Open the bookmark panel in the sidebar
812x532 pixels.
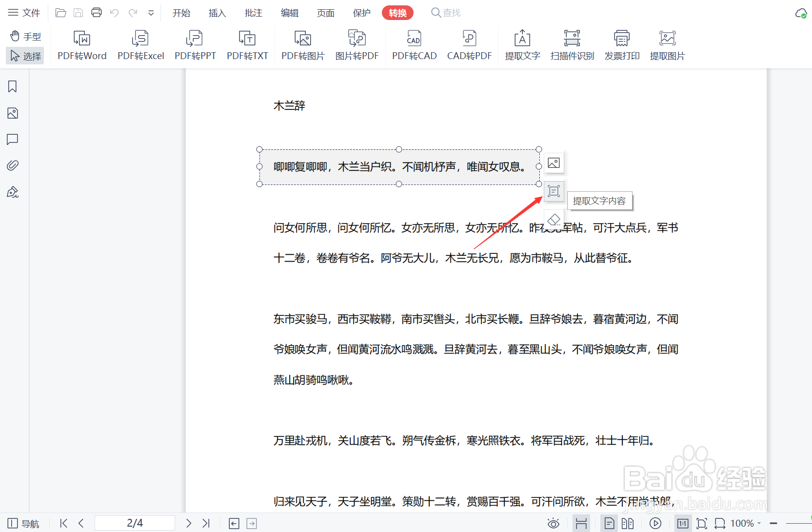(x=12, y=86)
